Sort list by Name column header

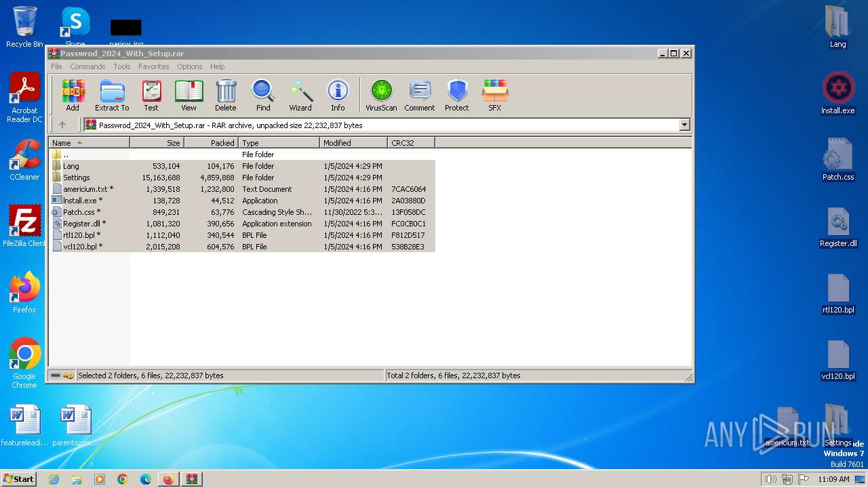[x=90, y=143]
